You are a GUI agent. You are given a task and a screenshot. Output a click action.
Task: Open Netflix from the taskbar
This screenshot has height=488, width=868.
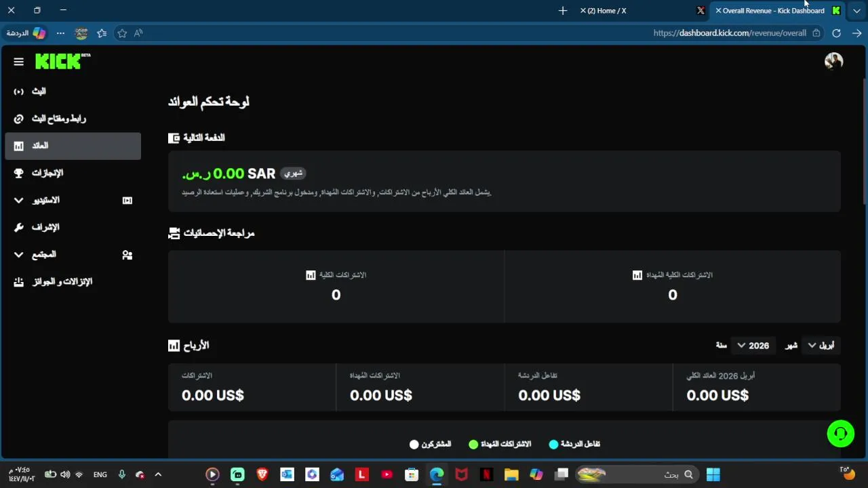pyautogui.click(x=486, y=474)
